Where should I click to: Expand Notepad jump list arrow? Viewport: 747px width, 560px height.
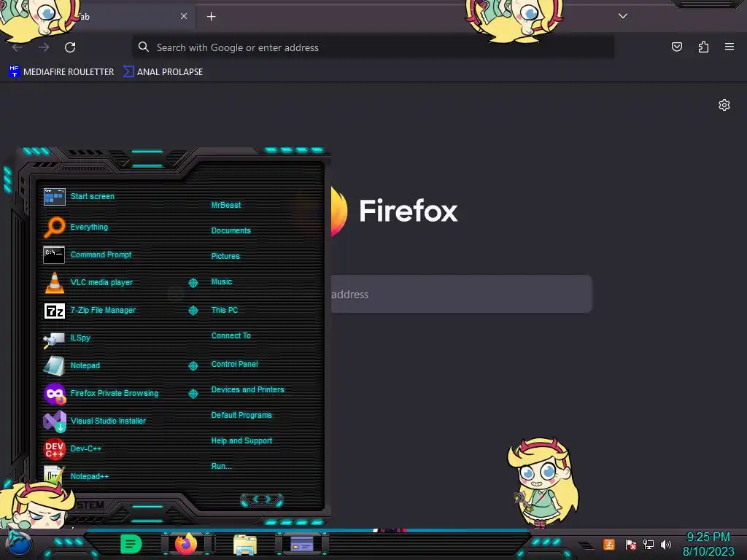tap(193, 366)
